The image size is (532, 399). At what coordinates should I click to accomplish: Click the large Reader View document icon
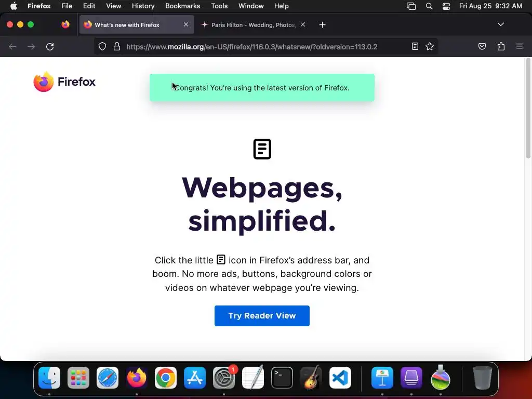pyautogui.click(x=262, y=149)
